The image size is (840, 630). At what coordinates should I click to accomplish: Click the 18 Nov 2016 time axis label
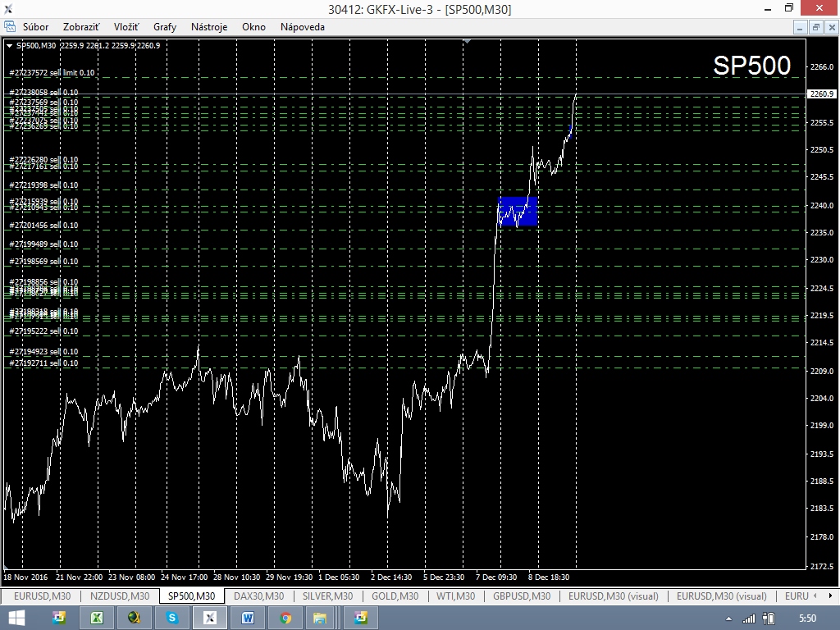[25, 577]
